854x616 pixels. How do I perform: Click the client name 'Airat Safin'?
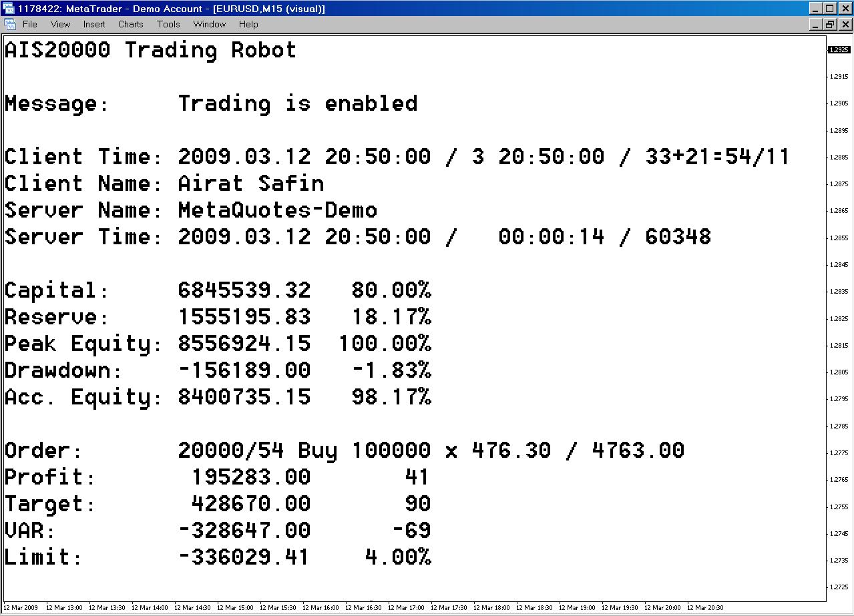tap(251, 184)
